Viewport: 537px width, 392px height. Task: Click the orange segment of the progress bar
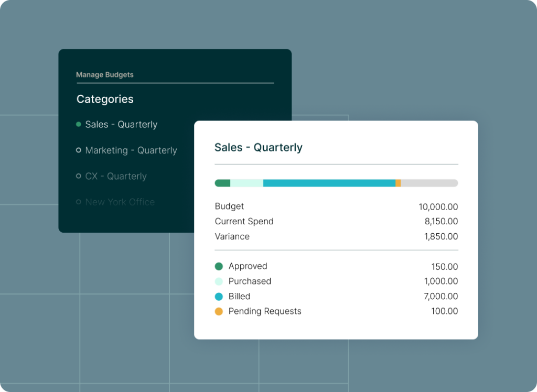399,183
